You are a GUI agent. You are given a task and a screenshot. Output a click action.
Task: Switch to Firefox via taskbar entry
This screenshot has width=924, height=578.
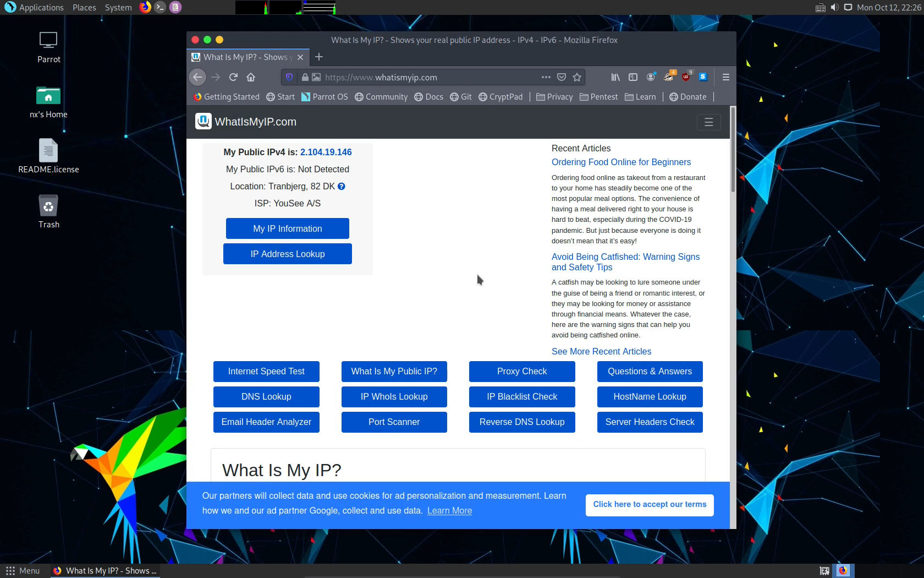[105, 571]
